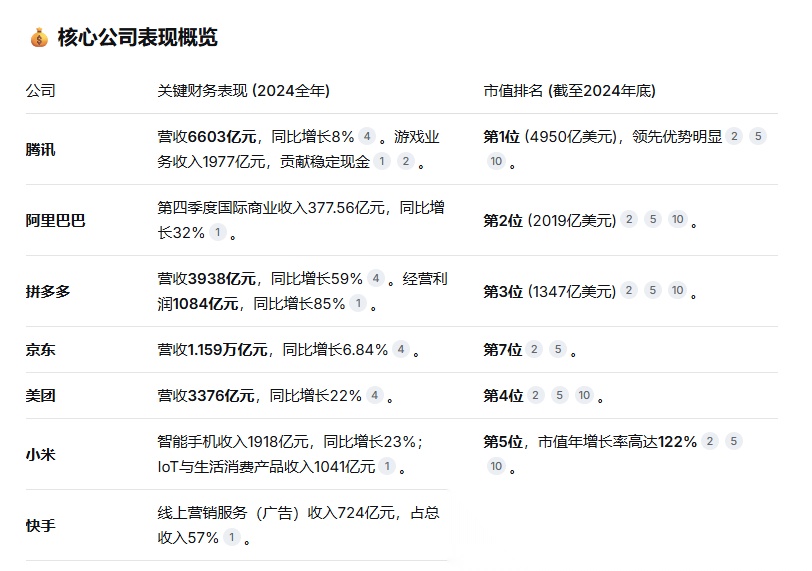Screen dimensions: 812x571
Task: Click the bold text 营收3938亿元
Action: [207, 279]
